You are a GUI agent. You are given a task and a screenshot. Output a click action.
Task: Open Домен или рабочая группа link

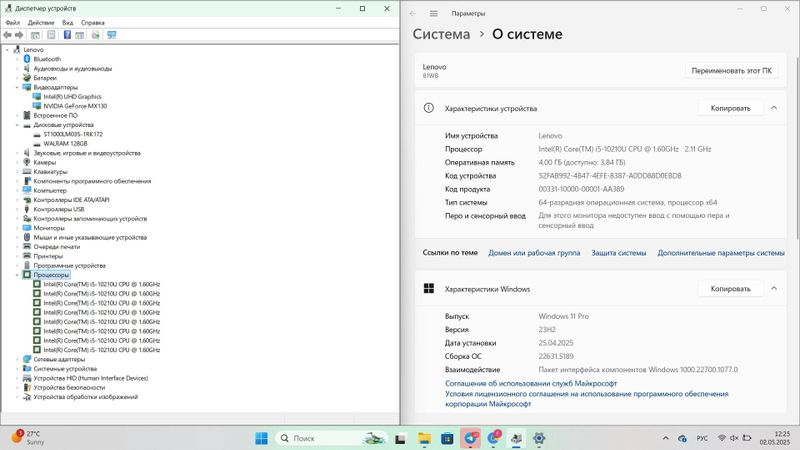pos(534,253)
